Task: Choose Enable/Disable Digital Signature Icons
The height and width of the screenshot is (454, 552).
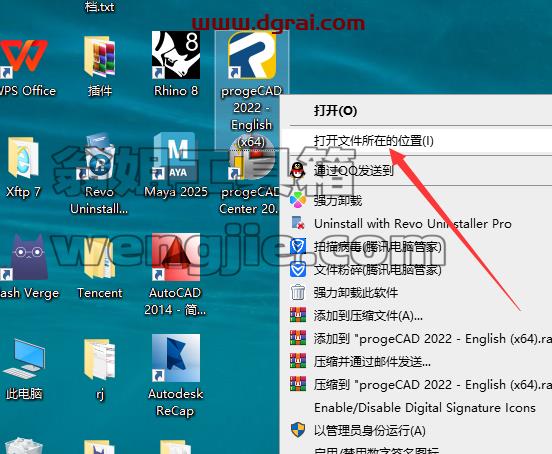Action: click(x=416, y=408)
